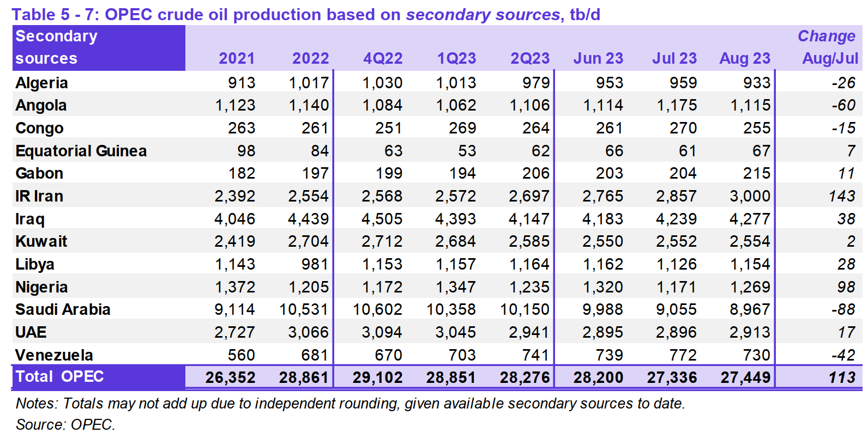The height and width of the screenshot is (439, 868).
Task: Click the Total OPEC change value 113
Action: click(x=842, y=377)
